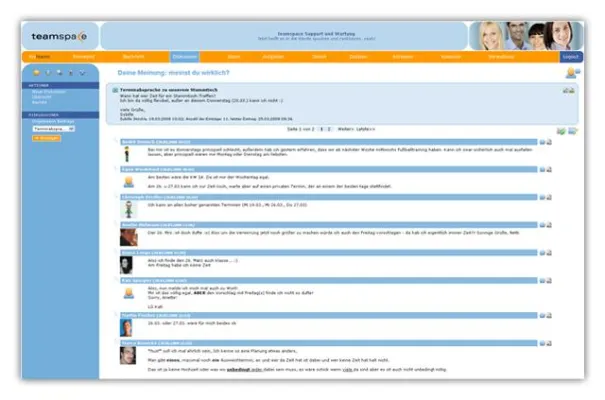Click speech-bubble icon on 'nun melde ich mich' post
The width and height of the screenshot is (605, 400).
(x=542, y=281)
